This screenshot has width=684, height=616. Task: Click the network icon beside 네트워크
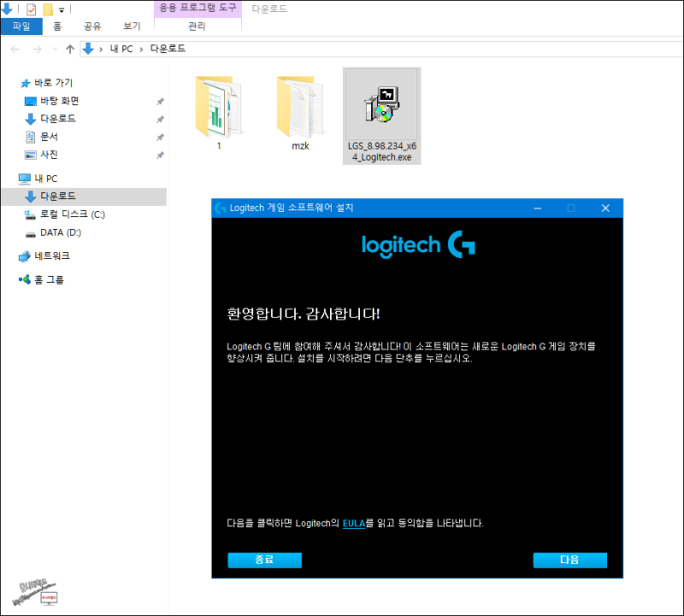25,256
